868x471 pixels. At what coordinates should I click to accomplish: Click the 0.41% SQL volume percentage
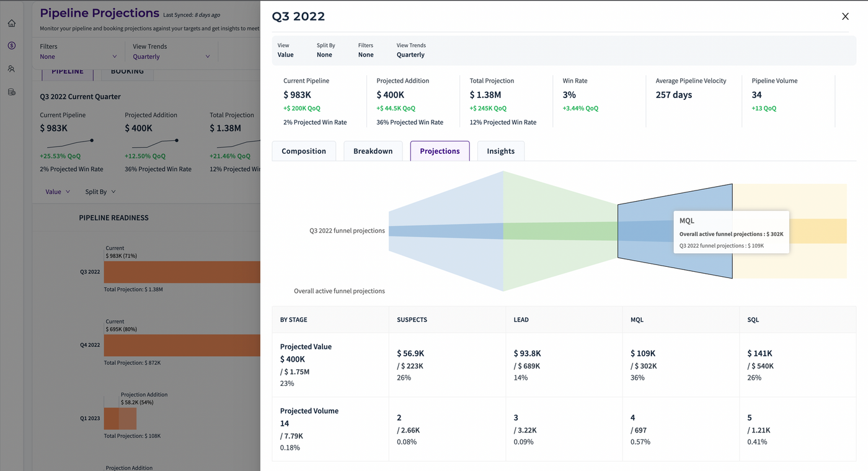tap(757, 442)
